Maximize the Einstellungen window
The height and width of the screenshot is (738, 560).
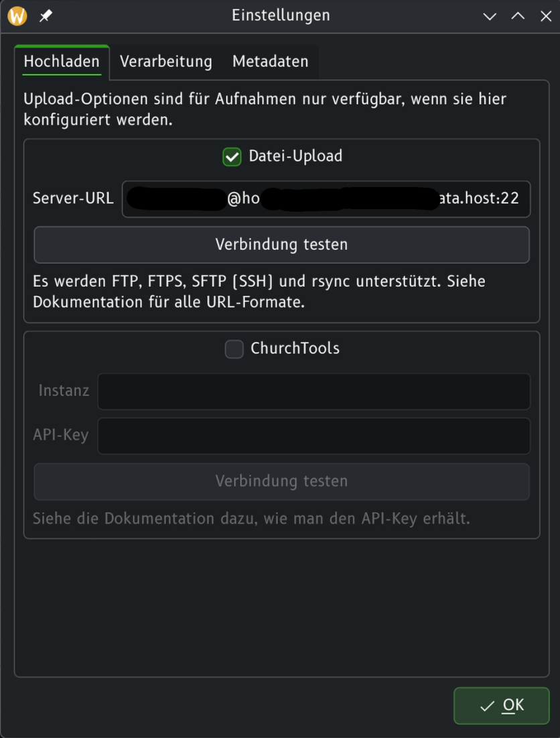click(518, 16)
